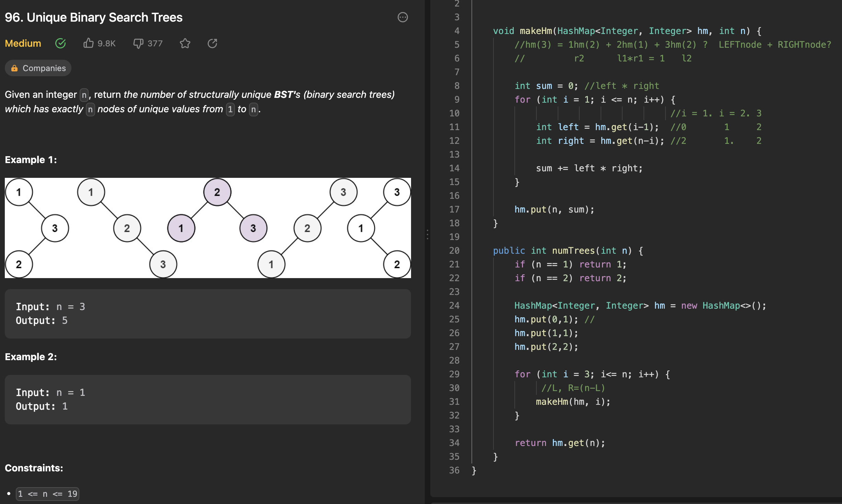Viewport: 842px width, 504px height.
Task: Click the problem title 'Unique Binary Search Trees'
Action: [x=104, y=17]
